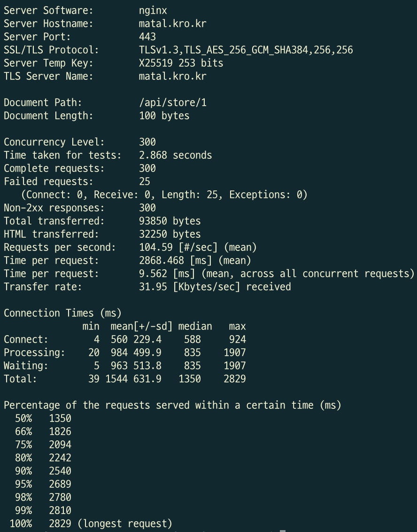The height and width of the screenshot is (532, 417).
Task: Click the 2.868 seconds test duration
Action: pyautogui.click(x=175, y=155)
